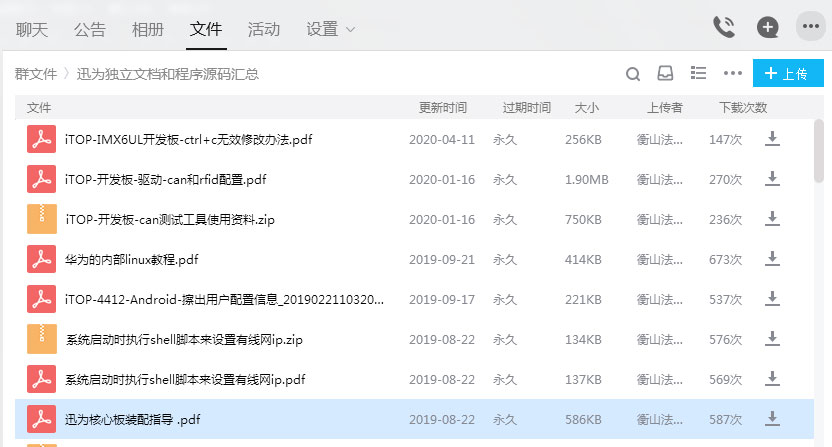Select file iTOP-IMX6UL开发板-ctrl+c无效修改办法.pdf
This screenshot has height=447, width=832.
(188, 140)
